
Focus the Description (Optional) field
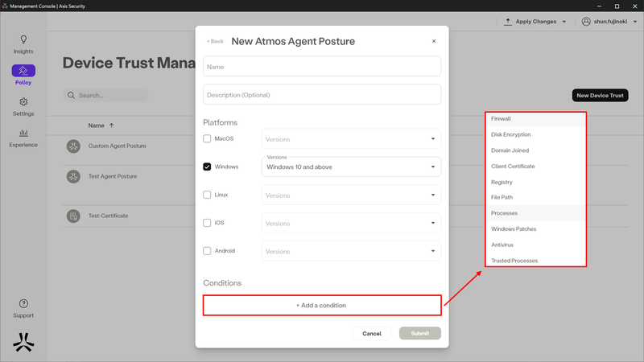point(322,94)
